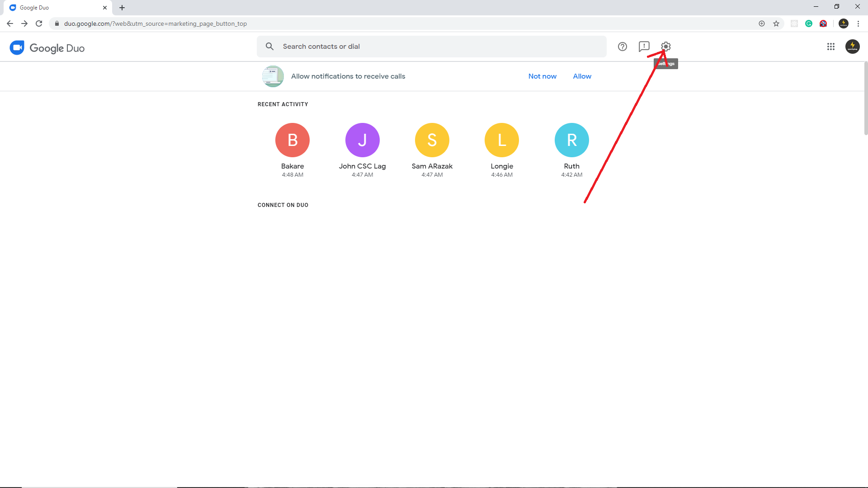Click the red-blue extension icon
The width and height of the screenshot is (868, 488).
823,23
